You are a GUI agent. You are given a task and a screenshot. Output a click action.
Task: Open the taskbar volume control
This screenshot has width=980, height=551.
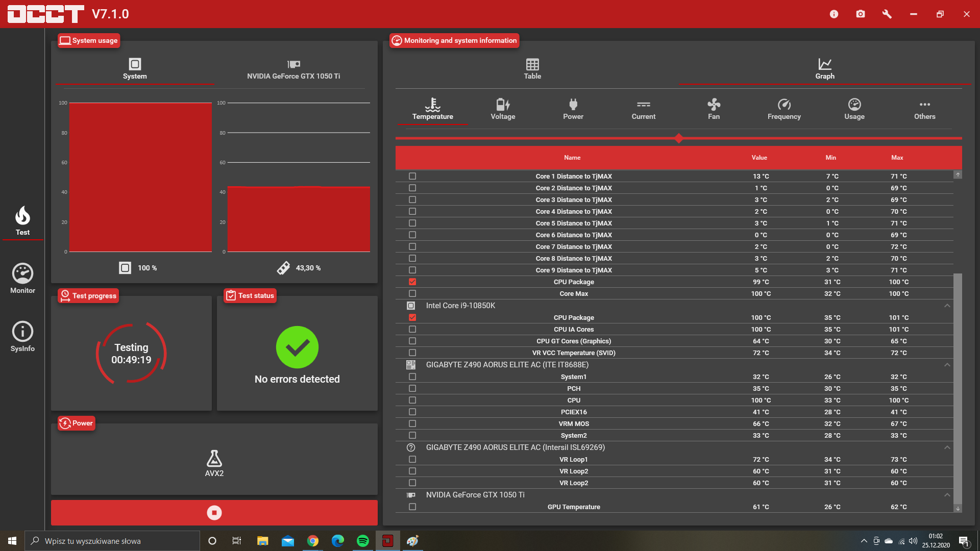click(x=913, y=541)
